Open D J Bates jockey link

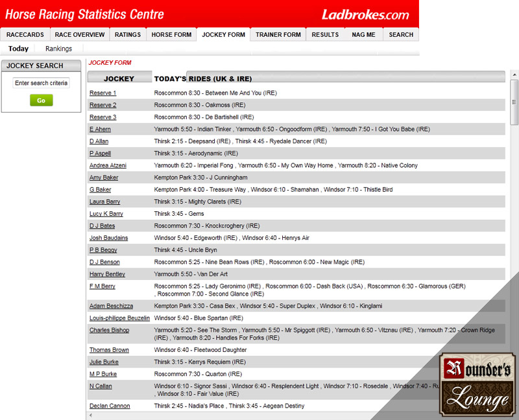[103, 226]
